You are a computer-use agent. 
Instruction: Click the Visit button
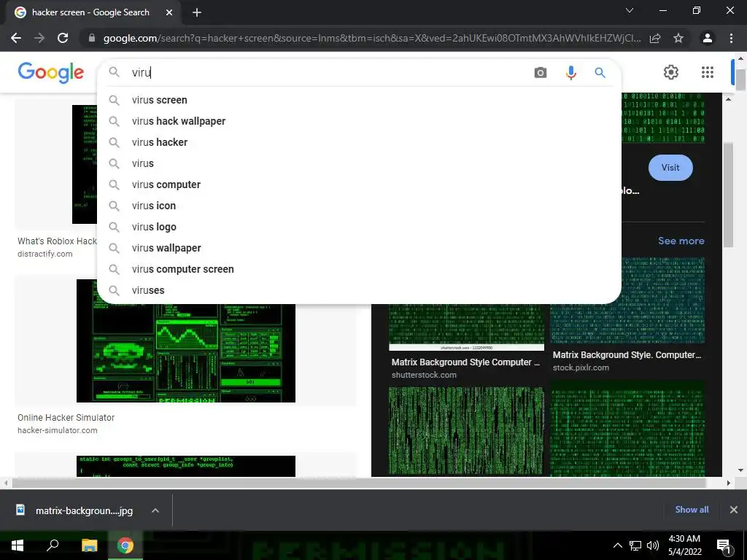[670, 168]
